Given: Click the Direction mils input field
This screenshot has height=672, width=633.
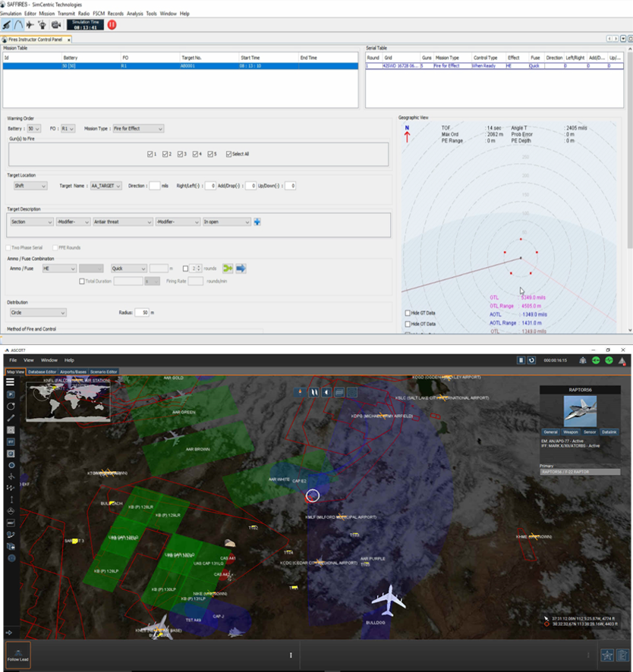Looking at the screenshot, I should click(x=154, y=186).
